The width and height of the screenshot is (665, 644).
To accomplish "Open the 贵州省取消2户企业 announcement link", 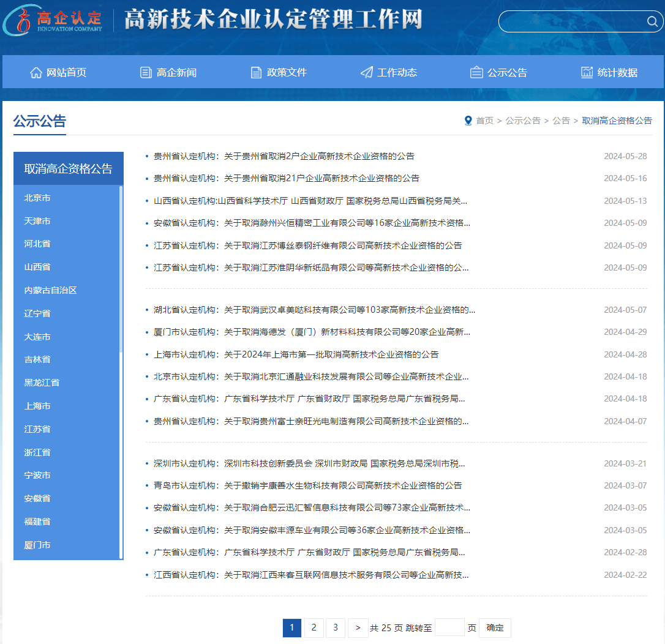I will pyautogui.click(x=285, y=156).
